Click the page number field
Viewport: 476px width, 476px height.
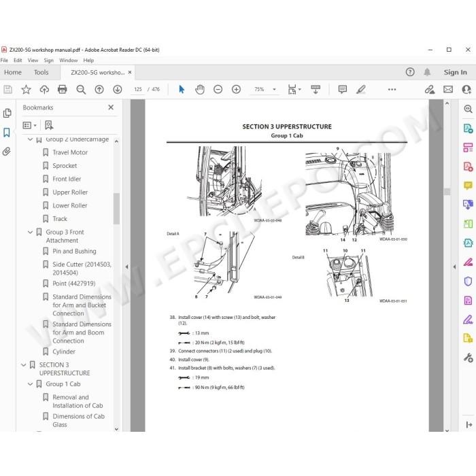(138, 89)
